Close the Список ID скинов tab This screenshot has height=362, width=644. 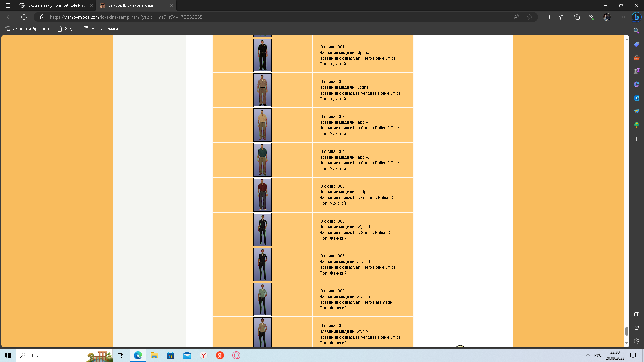171,5
